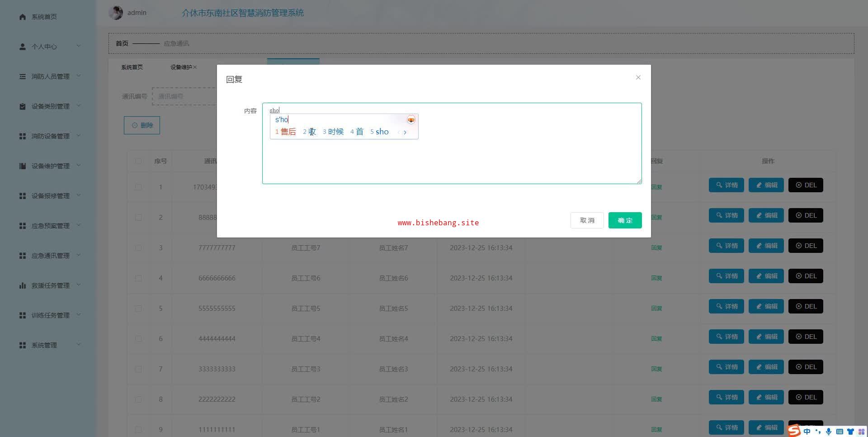Click 编辑 for row 3

(x=766, y=246)
